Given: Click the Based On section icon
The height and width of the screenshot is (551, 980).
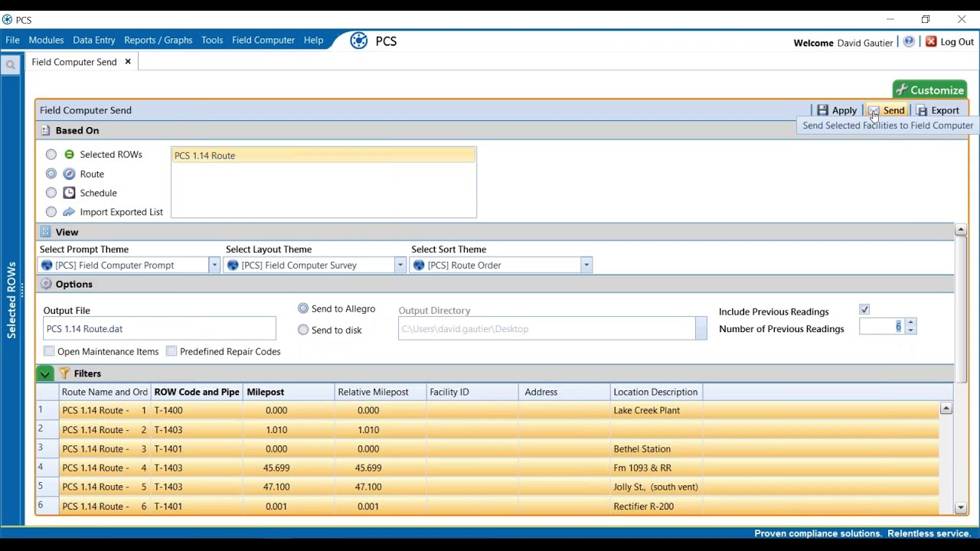Looking at the screenshot, I should (x=46, y=131).
